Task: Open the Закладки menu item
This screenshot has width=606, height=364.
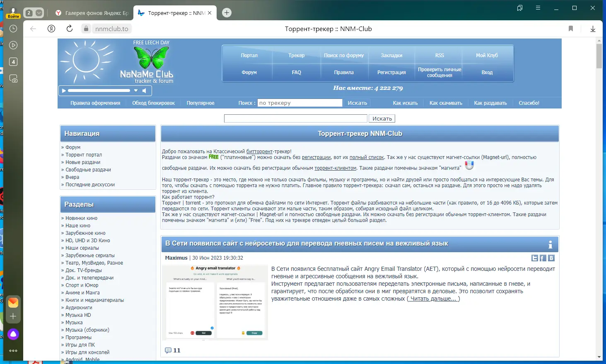Action: coord(391,55)
